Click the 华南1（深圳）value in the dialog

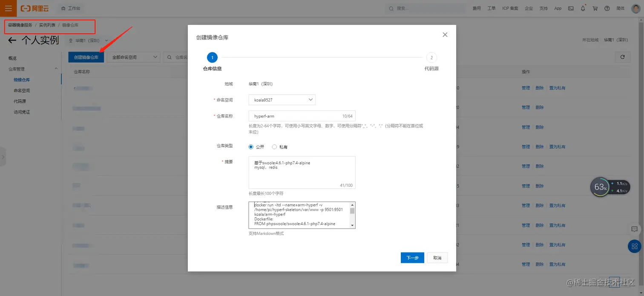pos(261,84)
